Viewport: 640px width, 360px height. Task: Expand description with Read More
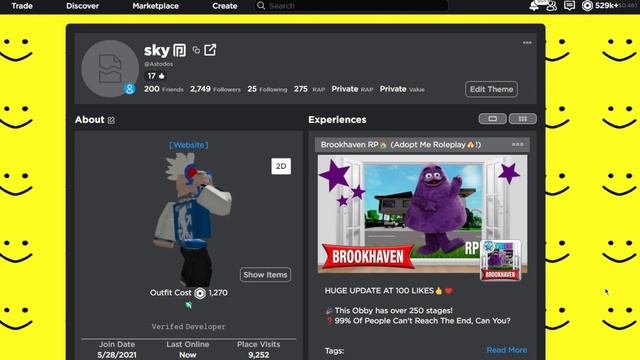tap(507, 350)
